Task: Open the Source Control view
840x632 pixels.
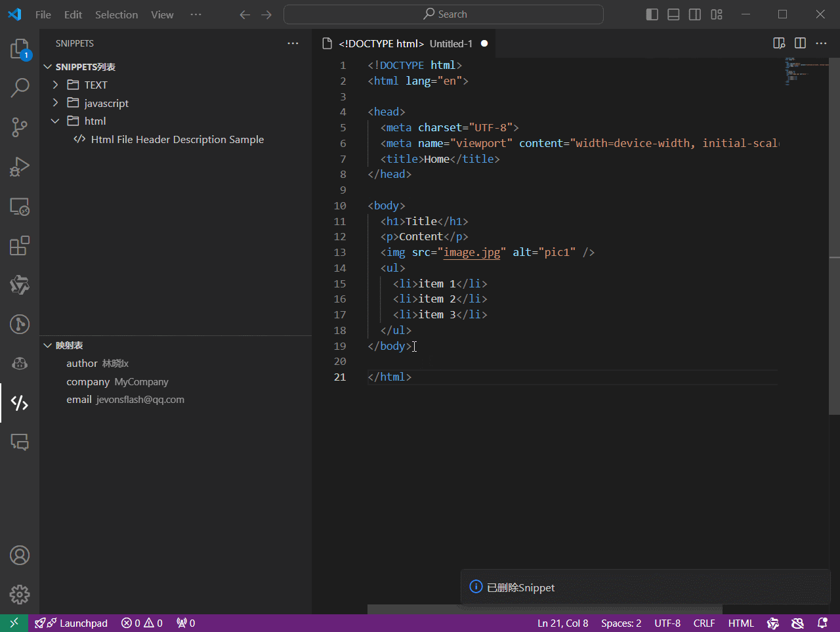Action: pyautogui.click(x=20, y=127)
